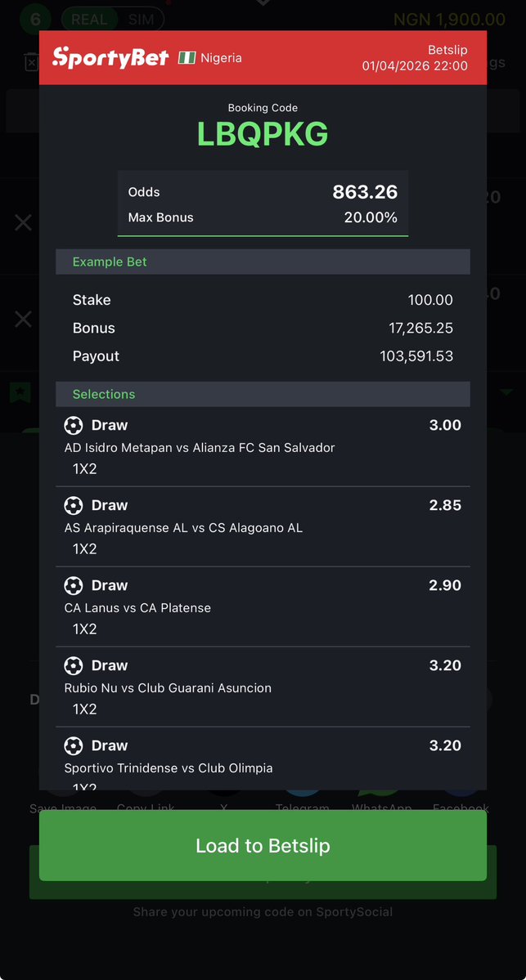Click soccer ball icon for Arapiraquense match

(x=74, y=506)
